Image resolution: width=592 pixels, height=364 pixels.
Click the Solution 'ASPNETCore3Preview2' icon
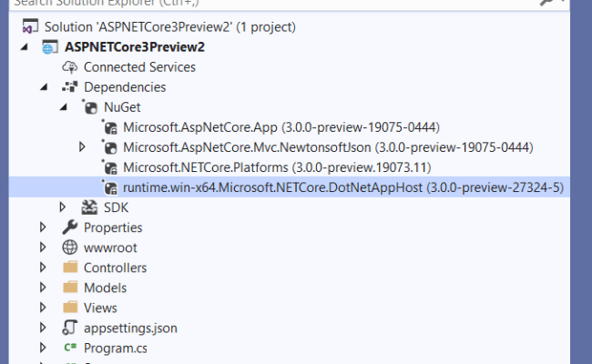(30, 26)
